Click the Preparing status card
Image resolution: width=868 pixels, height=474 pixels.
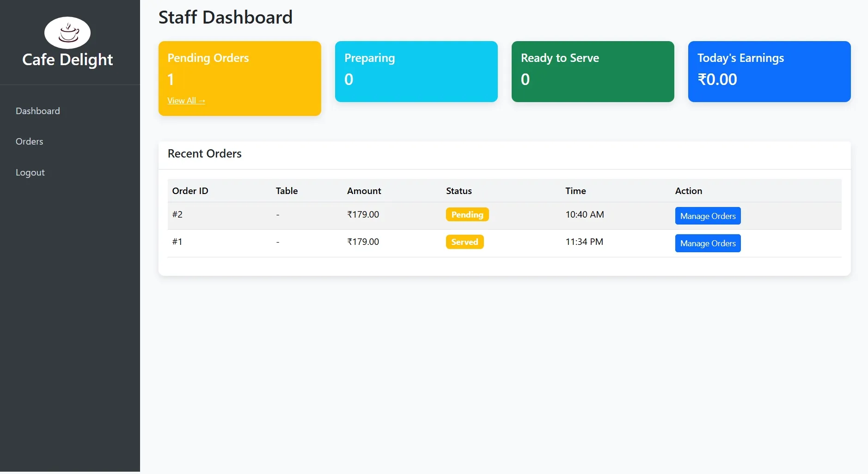point(416,72)
